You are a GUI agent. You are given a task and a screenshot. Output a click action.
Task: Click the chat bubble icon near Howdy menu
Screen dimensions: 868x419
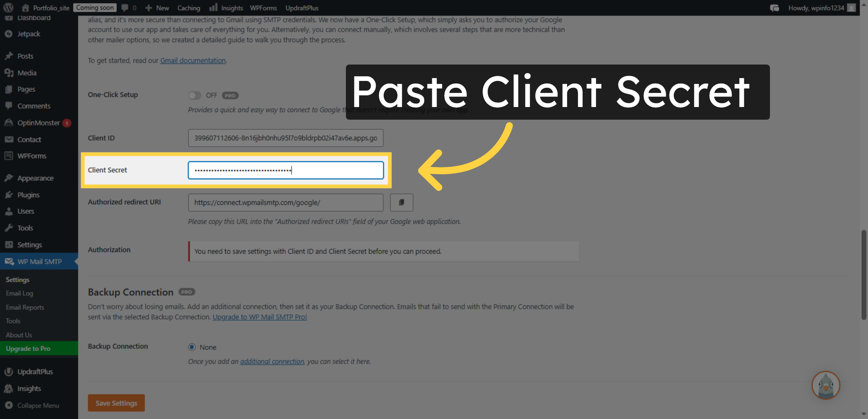pos(774,8)
